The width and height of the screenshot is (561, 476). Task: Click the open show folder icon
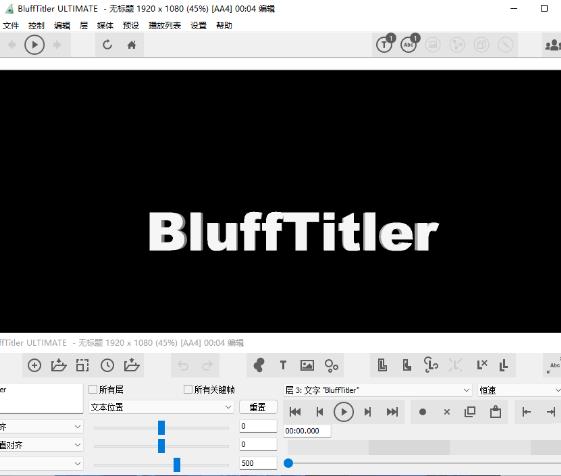[x=59, y=365]
